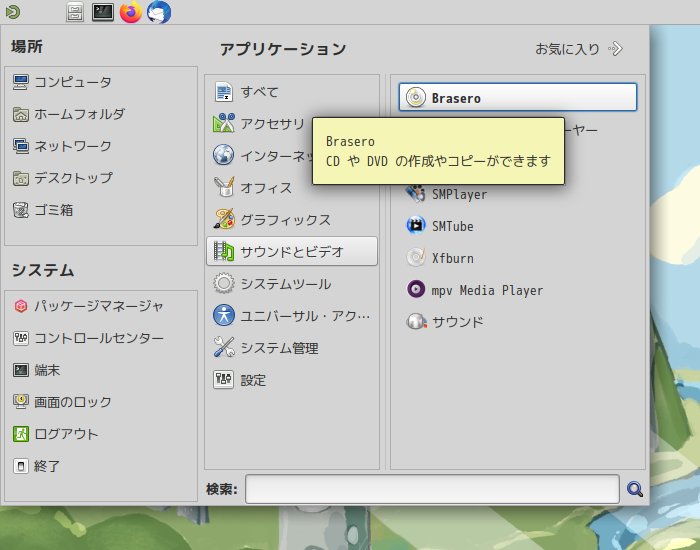Image resolution: width=700 pixels, height=550 pixels.
Task: Launch the file manager from the panel
Action: coord(75,12)
